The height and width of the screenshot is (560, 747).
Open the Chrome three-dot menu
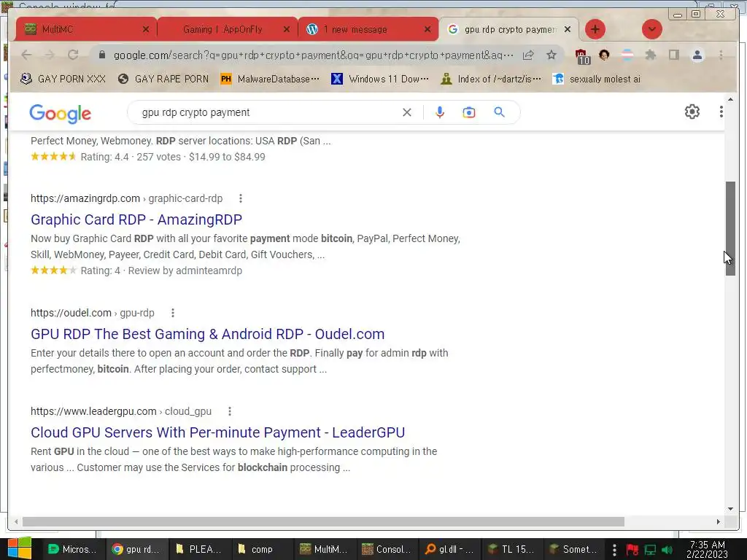[x=721, y=55]
